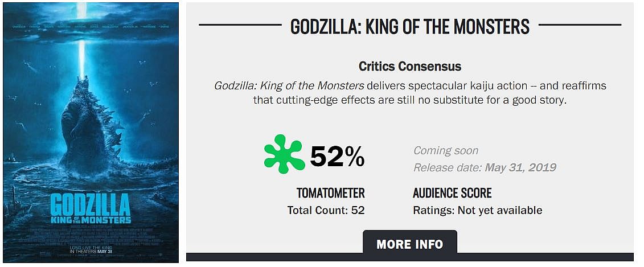Click the 52% Tomatometer score
This screenshot has height=267, width=644.
click(x=337, y=157)
